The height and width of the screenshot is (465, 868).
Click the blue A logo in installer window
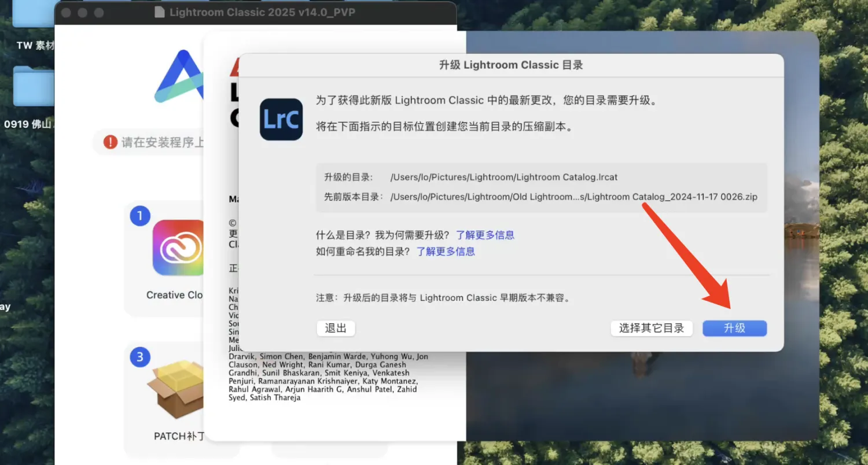point(179,77)
